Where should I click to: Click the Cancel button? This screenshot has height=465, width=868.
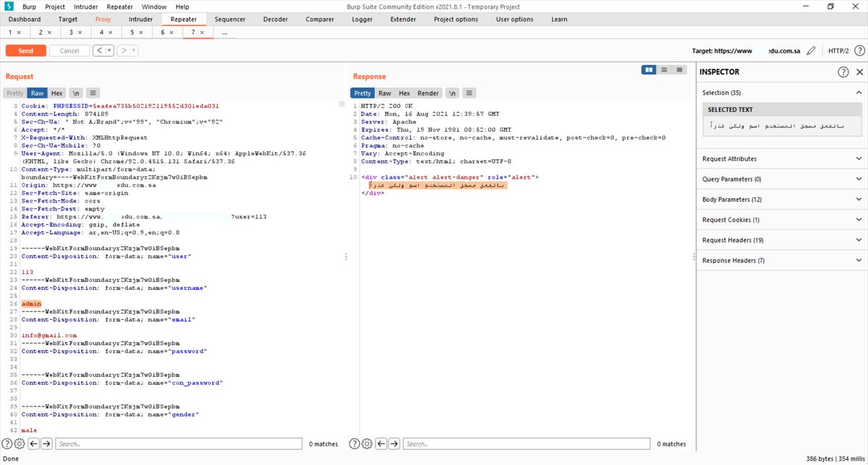click(69, 51)
